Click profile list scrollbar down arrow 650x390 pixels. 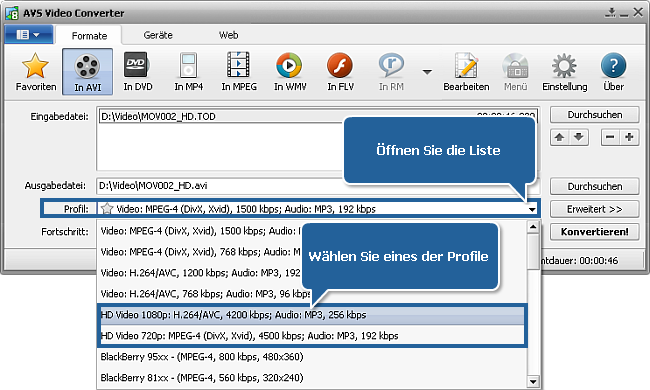tap(533, 381)
